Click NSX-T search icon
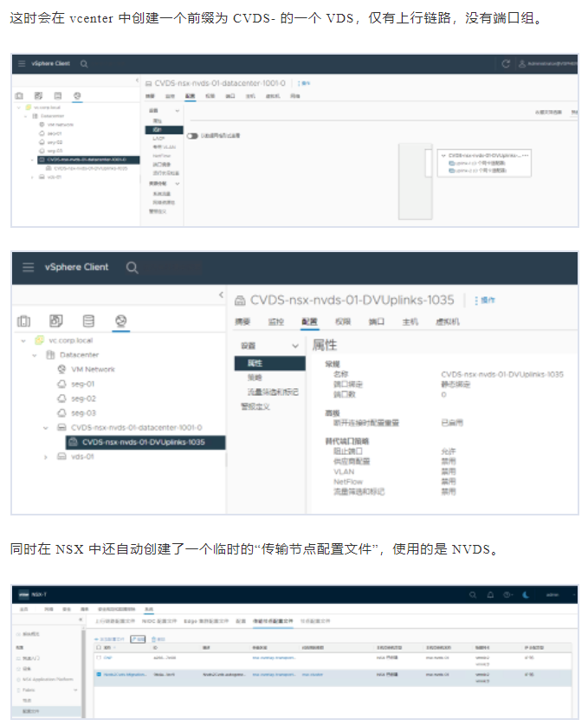Viewport: 588px width, 726px height. 473,594
